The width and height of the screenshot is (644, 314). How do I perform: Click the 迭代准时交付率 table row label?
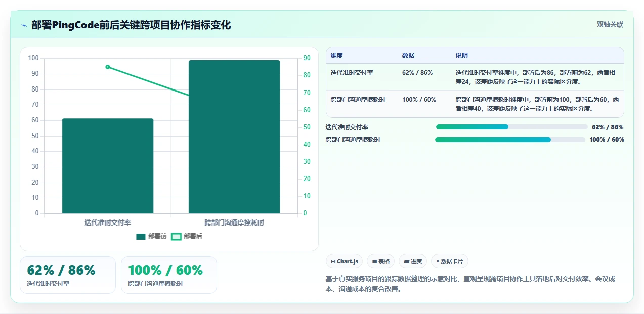click(x=352, y=73)
